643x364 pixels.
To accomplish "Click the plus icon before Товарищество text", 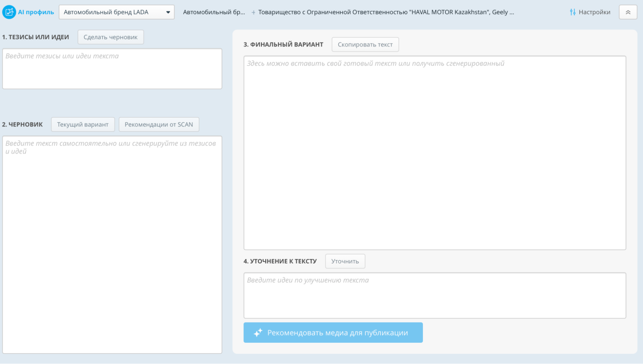I will (253, 13).
